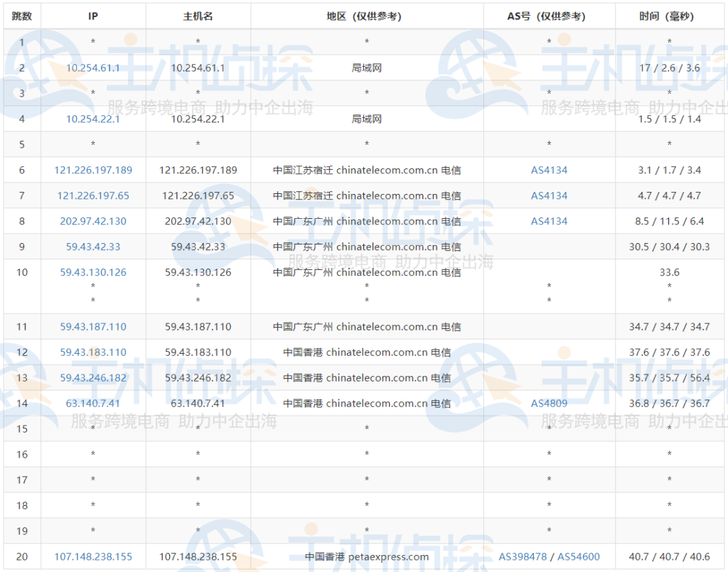Open the IP link 10.254.61.1
Viewport: 728px width, 572px height.
(92, 68)
